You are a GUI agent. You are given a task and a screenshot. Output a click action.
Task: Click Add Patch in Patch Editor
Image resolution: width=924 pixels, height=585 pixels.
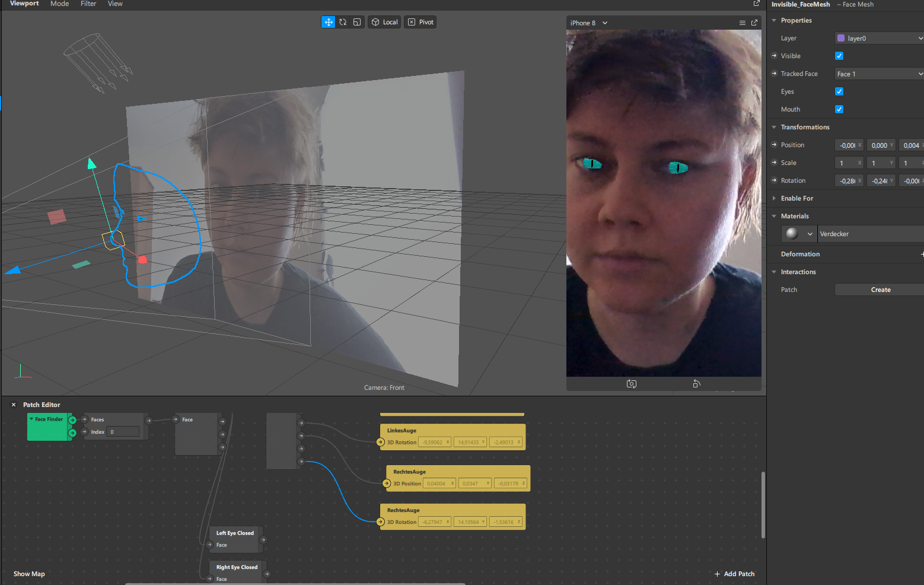click(x=734, y=574)
